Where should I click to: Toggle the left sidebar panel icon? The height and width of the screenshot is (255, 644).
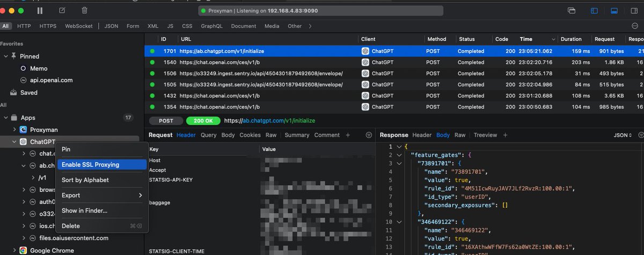pyautogui.click(x=594, y=10)
